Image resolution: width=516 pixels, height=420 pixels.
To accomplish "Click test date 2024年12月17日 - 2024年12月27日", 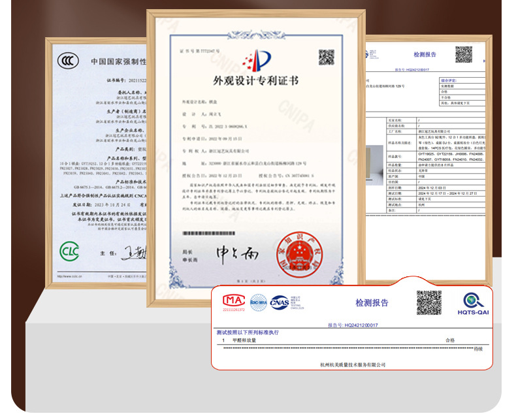I will tap(447, 193).
